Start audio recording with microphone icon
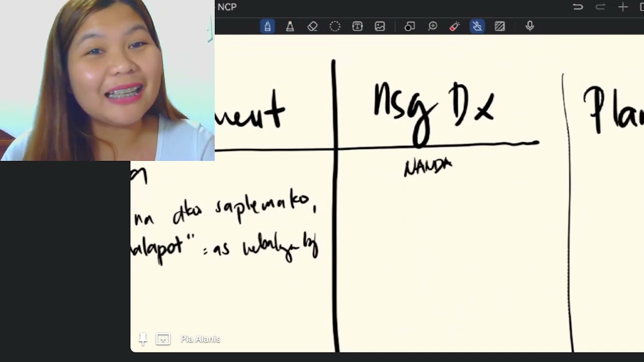 click(x=529, y=26)
